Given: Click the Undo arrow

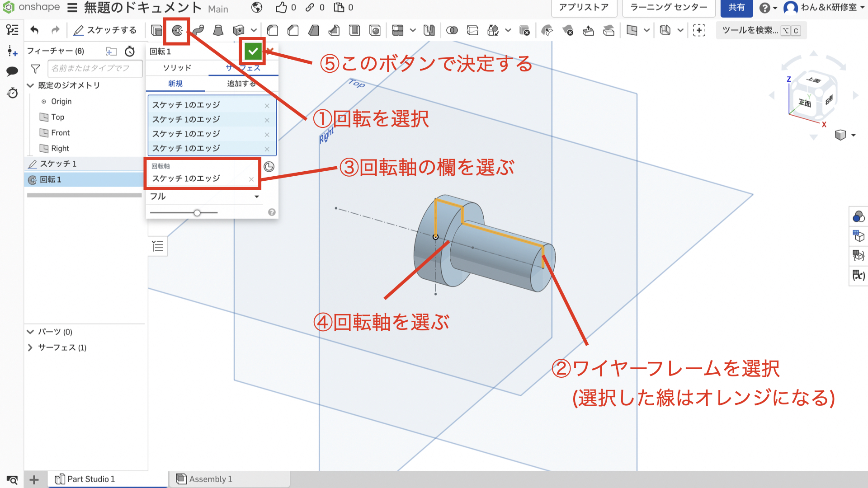Looking at the screenshot, I should pos(34,30).
